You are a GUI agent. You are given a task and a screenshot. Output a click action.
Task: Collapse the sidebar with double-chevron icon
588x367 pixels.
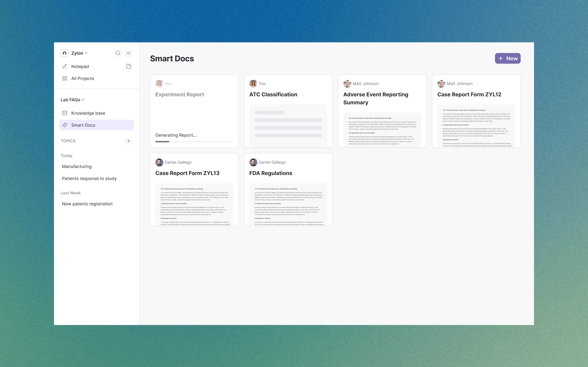coord(129,53)
